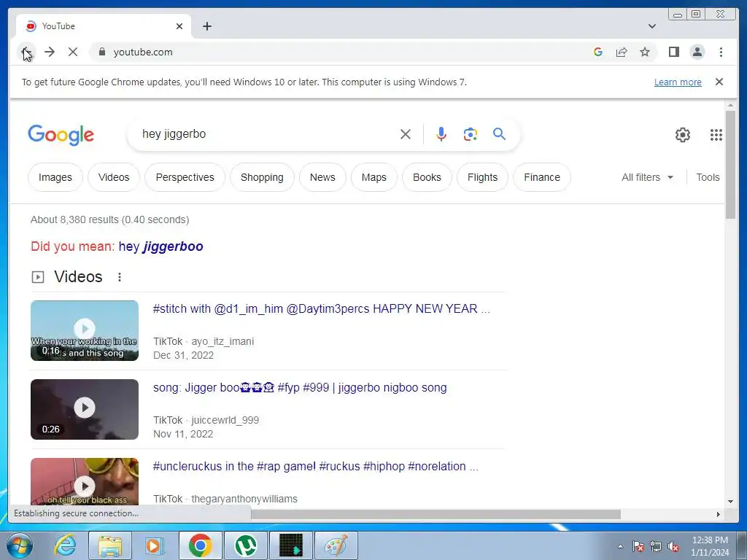Screen dimensions: 747x560
Task: Click the vertical scrollbar up arrow
Action: click(x=730, y=105)
